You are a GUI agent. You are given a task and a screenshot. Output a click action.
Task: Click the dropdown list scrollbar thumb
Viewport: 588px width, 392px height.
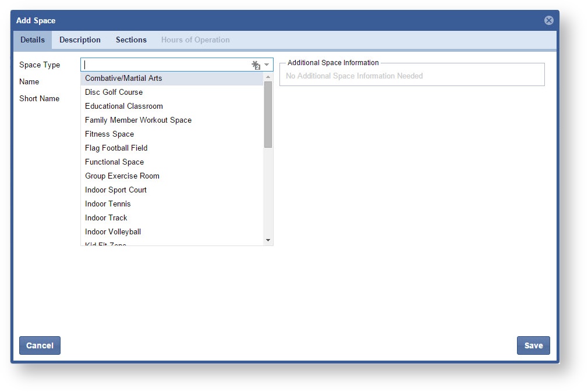tap(268, 114)
